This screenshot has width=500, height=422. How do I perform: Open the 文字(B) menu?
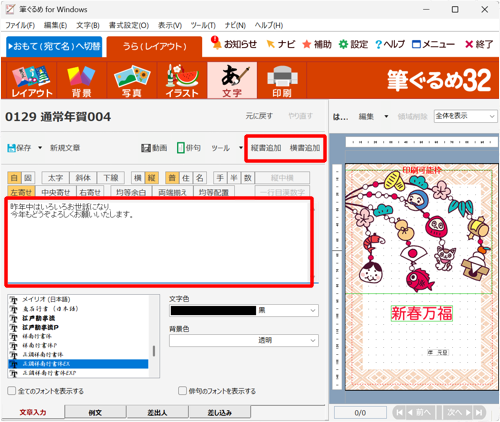click(88, 25)
